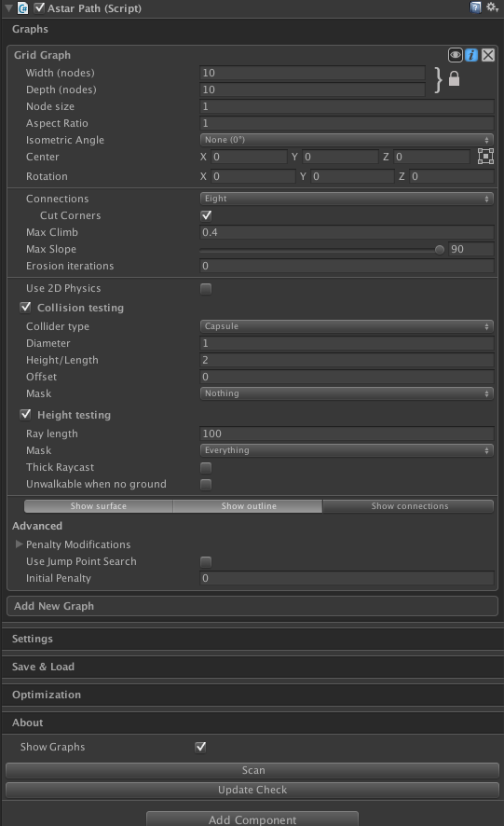The width and height of the screenshot is (504, 826).
Task: Toggle grid graph visibility eye icon
Action: pos(455,55)
